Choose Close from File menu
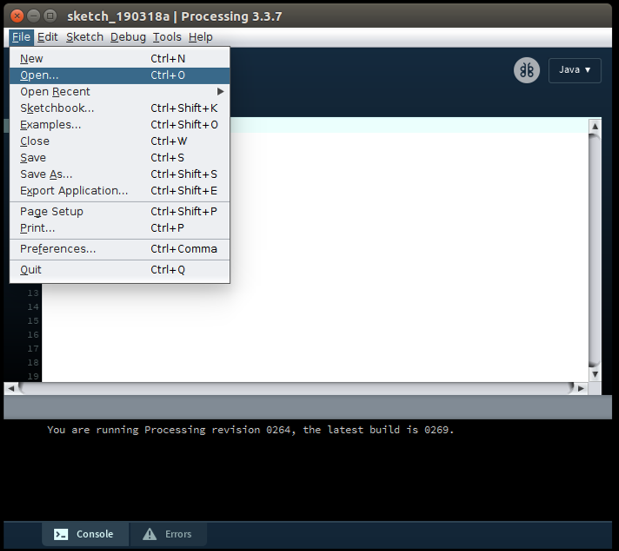The image size is (619, 551). click(x=120, y=141)
